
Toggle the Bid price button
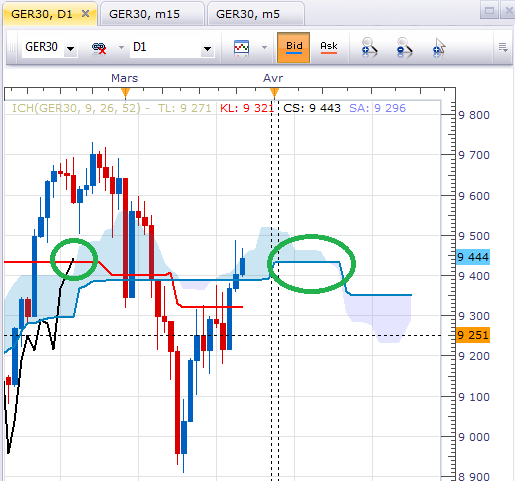tap(294, 48)
